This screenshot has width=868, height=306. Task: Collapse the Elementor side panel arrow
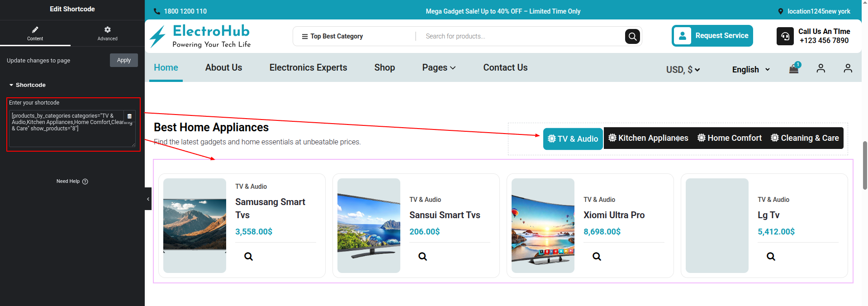pos(148,199)
